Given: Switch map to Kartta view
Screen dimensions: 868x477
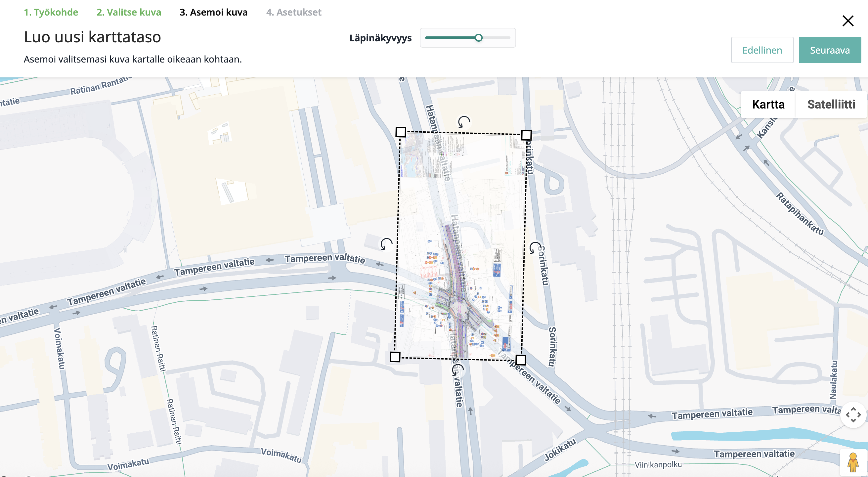Looking at the screenshot, I should [768, 105].
